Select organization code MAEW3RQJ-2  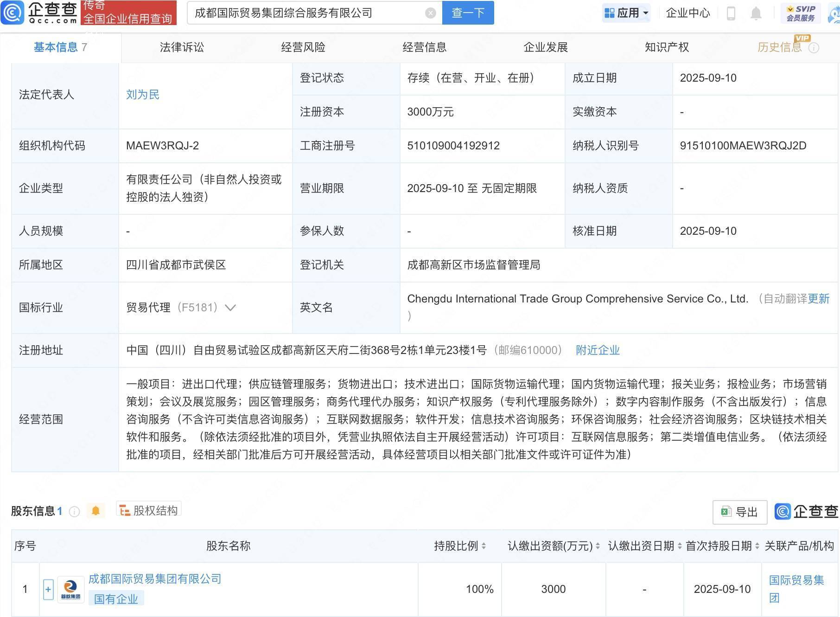(x=162, y=146)
